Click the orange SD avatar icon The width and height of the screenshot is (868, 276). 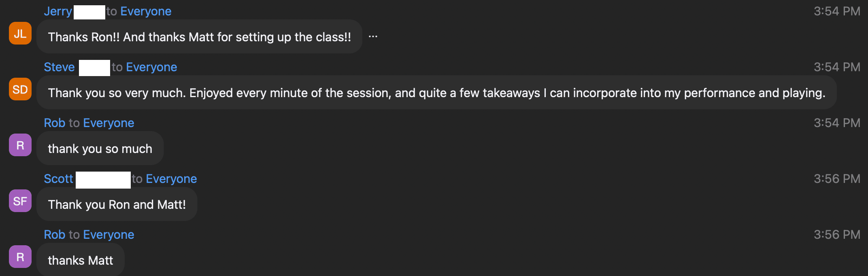pyautogui.click(x=20, y=89)
